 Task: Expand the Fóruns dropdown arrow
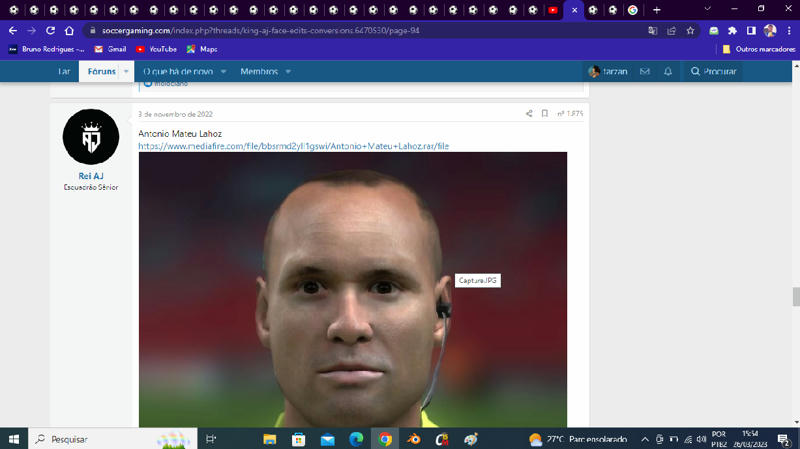pyautogui.click(x=126, y=71)
